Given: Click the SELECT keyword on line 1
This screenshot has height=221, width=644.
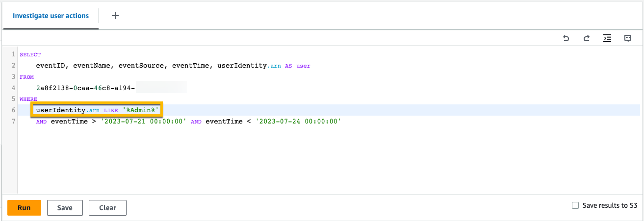Looking at the screenshot, I should 30,55.
